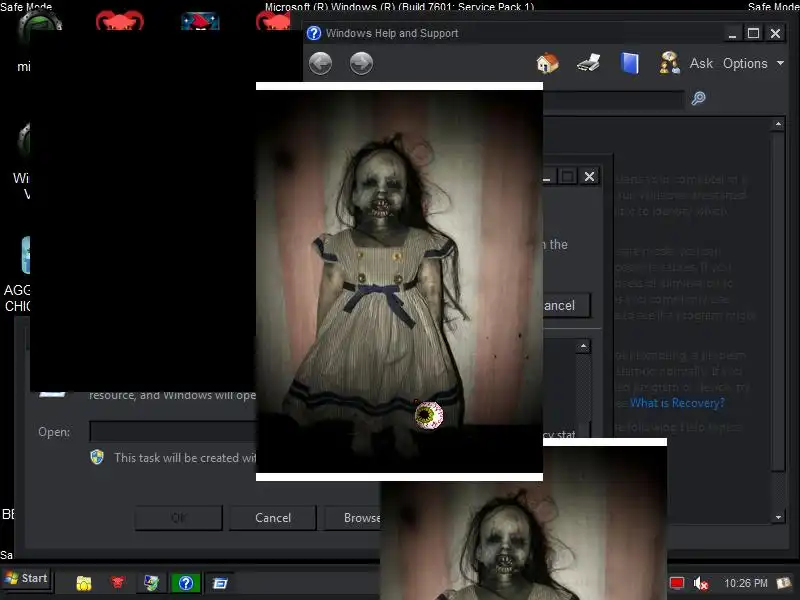Viewport: 800px width, 600px height.
Task: Click the Ask people icon in Help
Action: [669, 63]
